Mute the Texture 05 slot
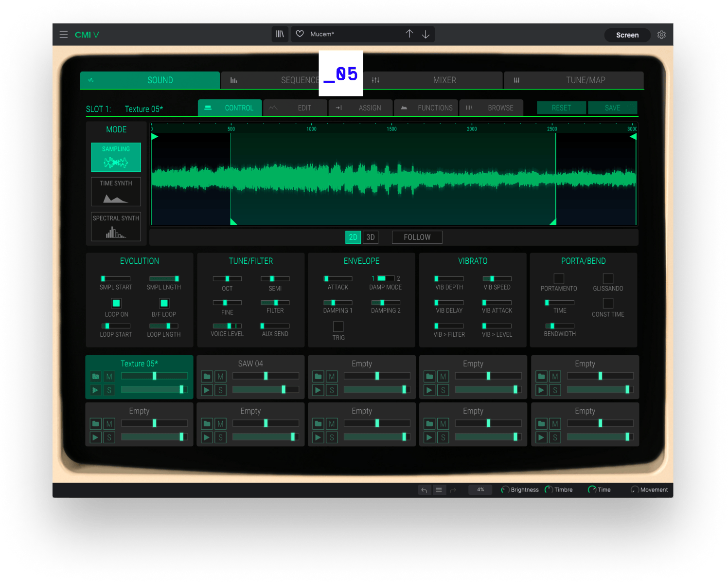Image resolution: width=728 pixels, height=582 pixels. [109, 377]
